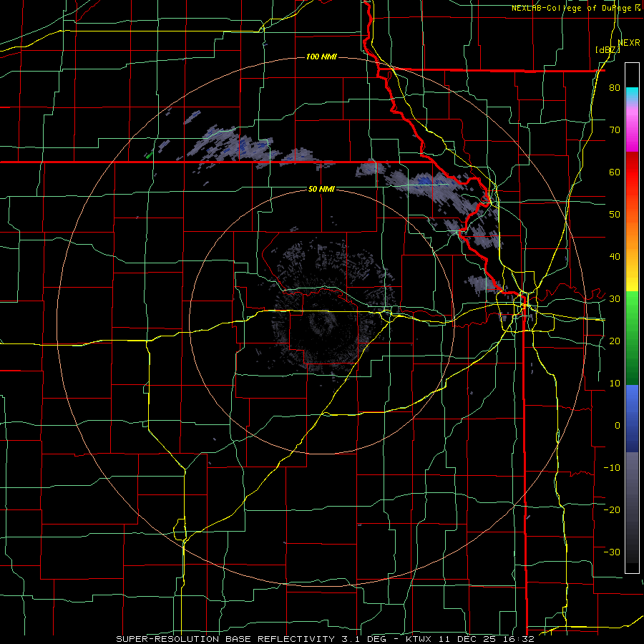
Task: Click the "50 NMI" range ring label
Action: (321, 189)
